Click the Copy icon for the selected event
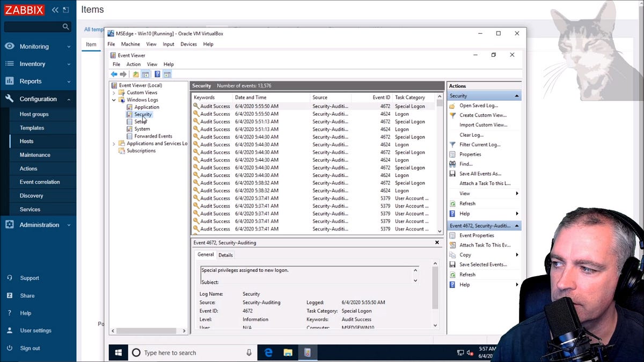 (452, 255)
